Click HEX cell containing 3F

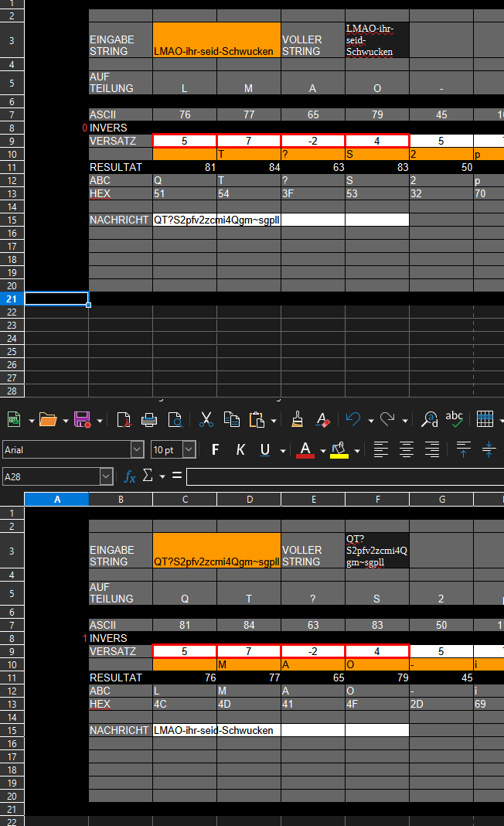(x=313, y=194)
